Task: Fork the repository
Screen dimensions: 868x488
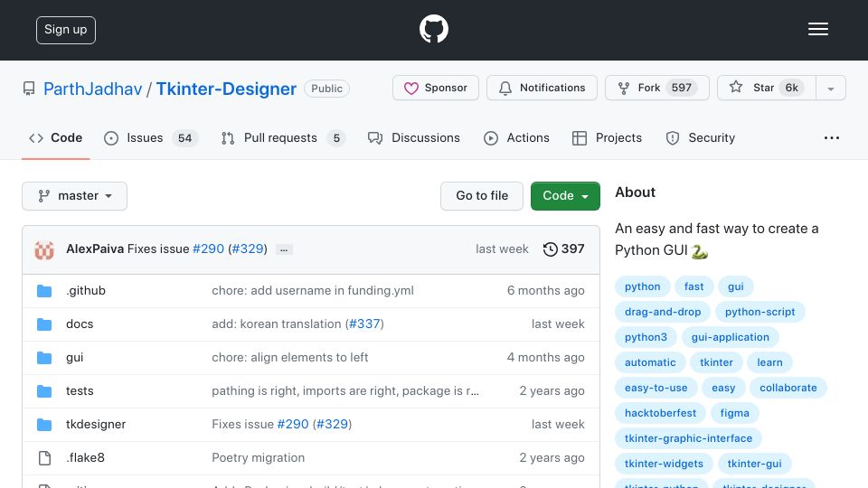Action: click(x=657, y=88)
